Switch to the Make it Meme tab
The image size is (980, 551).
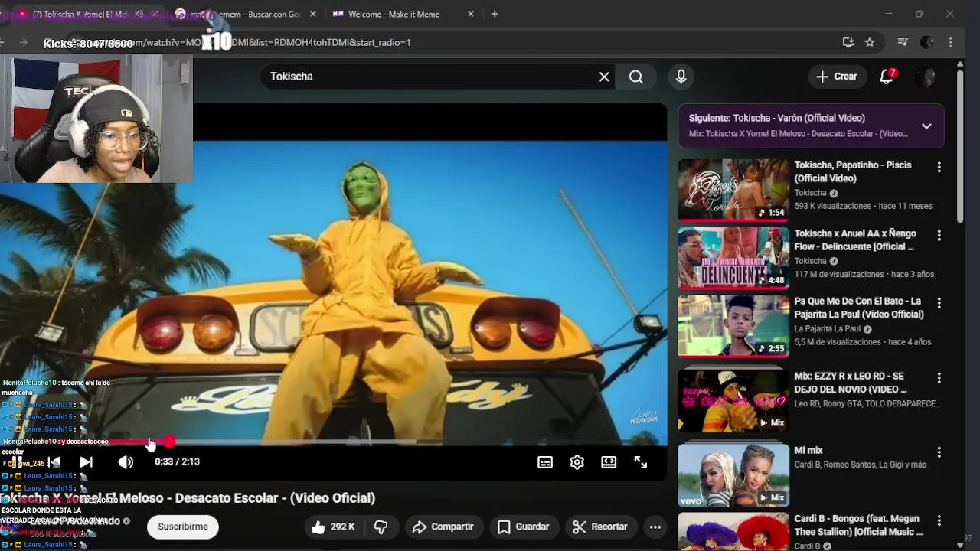pyautogui.click(x=394, y=14)
